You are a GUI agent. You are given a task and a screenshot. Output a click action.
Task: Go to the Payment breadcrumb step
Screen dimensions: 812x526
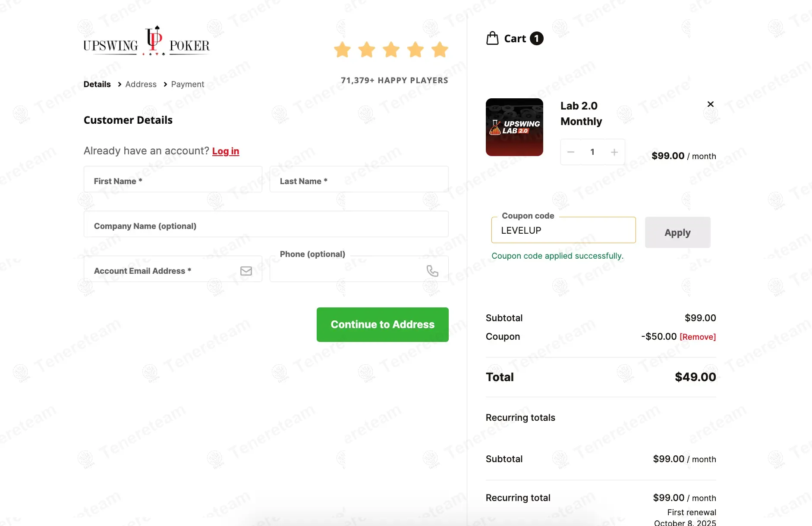[187, 84]
